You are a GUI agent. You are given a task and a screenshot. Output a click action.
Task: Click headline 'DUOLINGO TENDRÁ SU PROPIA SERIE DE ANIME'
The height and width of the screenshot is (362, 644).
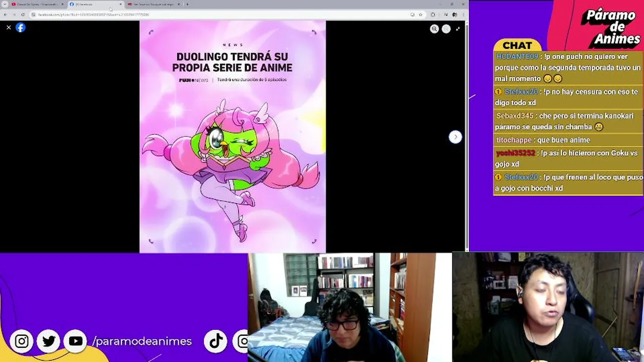[x=232, y=62]
